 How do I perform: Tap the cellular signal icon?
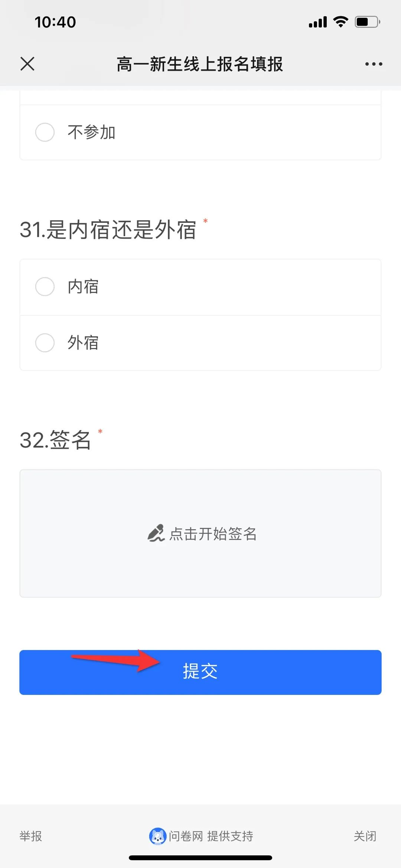pos(318,22)
